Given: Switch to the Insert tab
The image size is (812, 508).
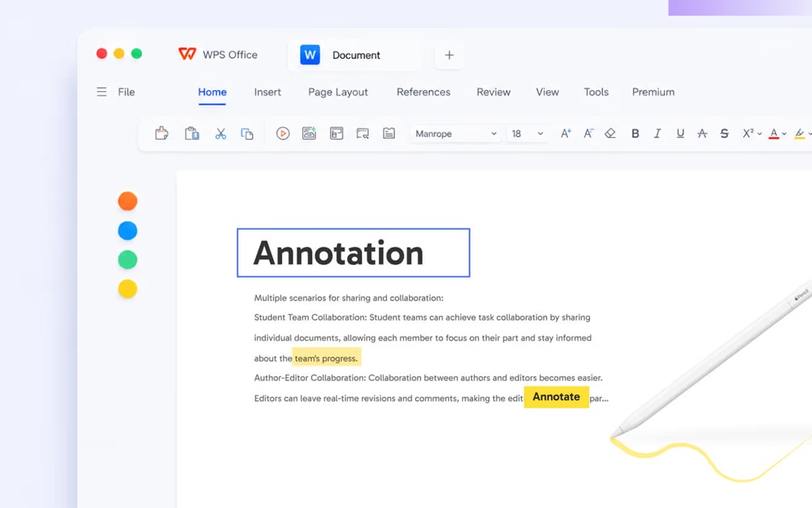Looking at the screenshot, I should tap(268, 92).
